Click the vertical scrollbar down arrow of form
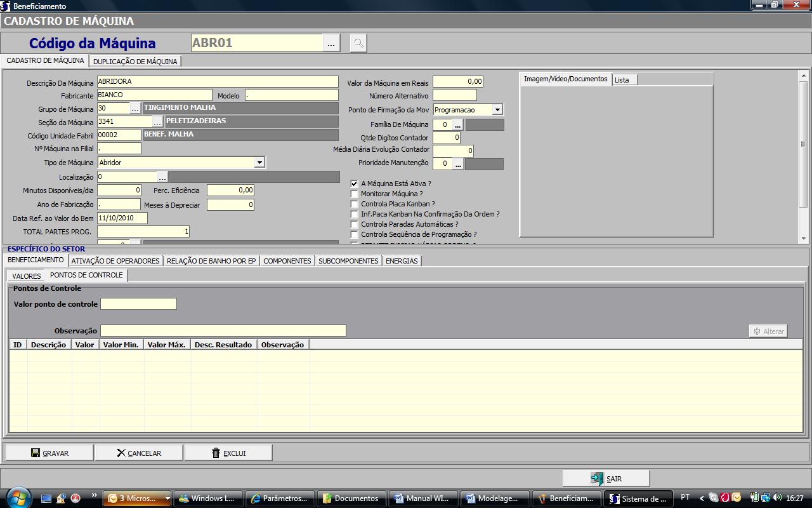 tap(803, 239)
